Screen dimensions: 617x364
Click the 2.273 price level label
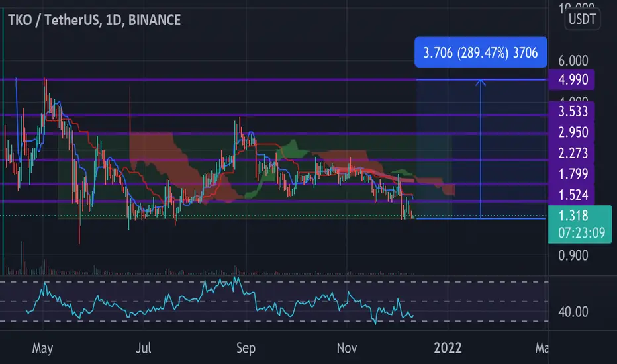tap(572, 153)
